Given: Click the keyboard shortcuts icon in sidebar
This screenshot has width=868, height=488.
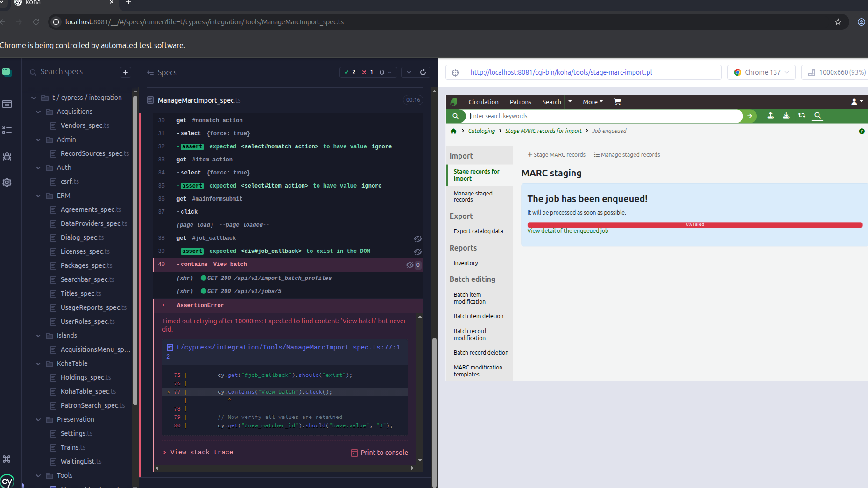Looking at the screenshot, I should click(7, 459).
